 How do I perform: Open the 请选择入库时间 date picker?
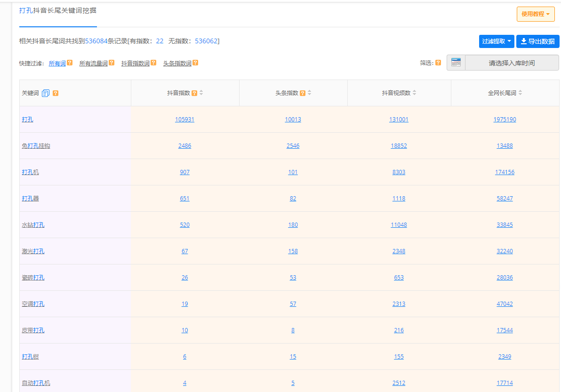click(x=512, y=63)
